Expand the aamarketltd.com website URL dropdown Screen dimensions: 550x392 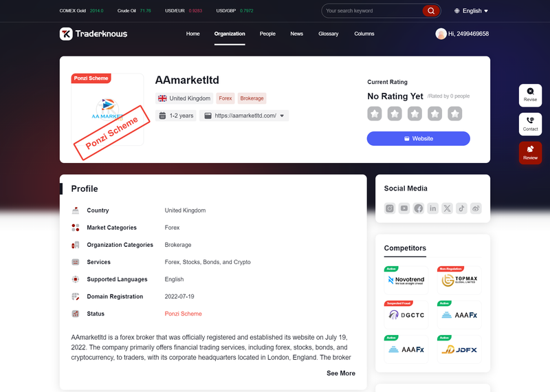tap(282, 116)
